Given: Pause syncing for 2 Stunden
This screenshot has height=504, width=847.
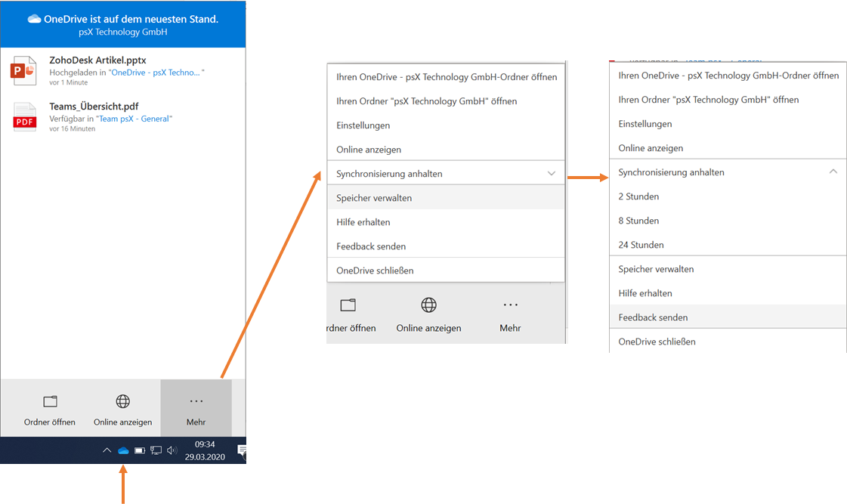Looking at the screenshot, I should [x=728, y=196].
